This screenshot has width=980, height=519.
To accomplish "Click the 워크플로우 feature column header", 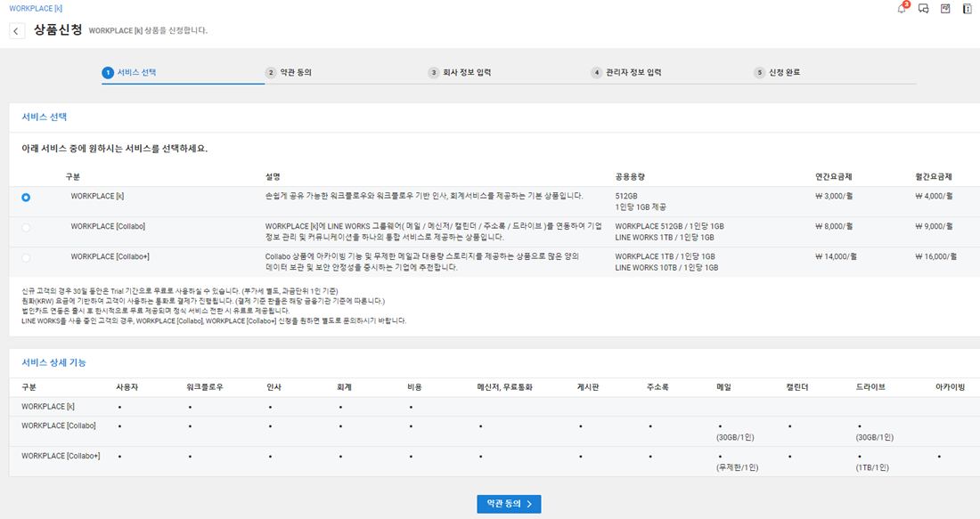I will pos(204,387).
